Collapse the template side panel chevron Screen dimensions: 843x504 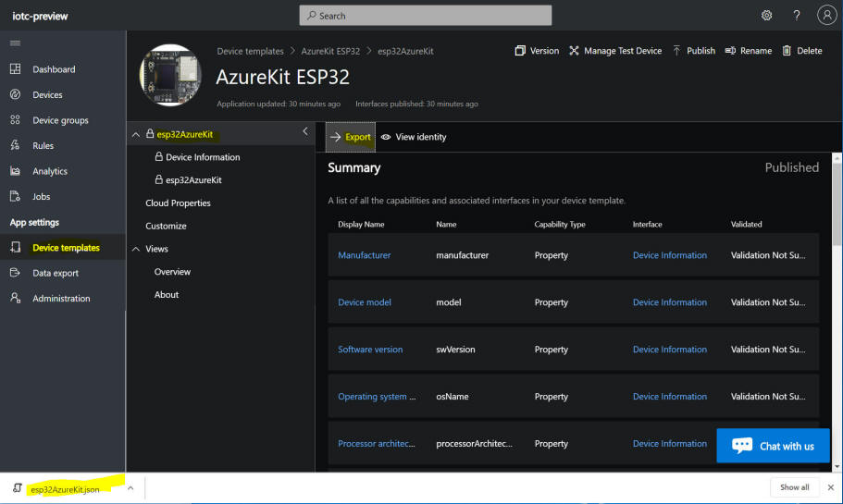pos(304,131)
